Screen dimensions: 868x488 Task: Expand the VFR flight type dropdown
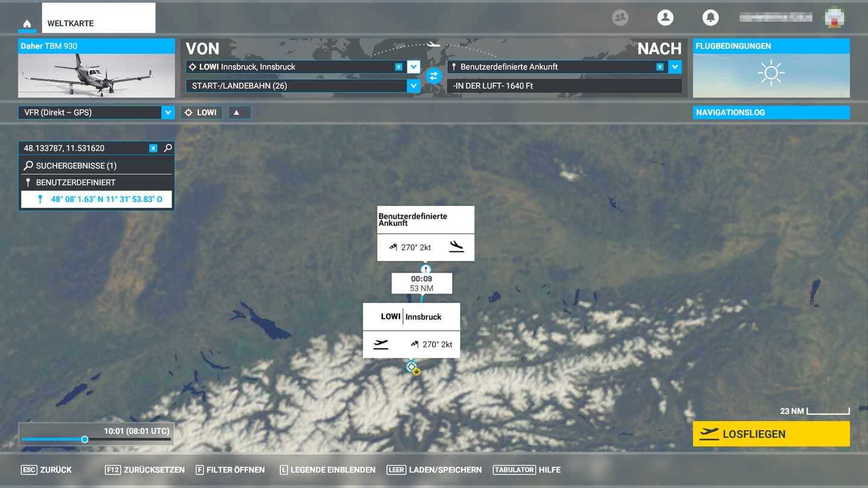point(168,113)
